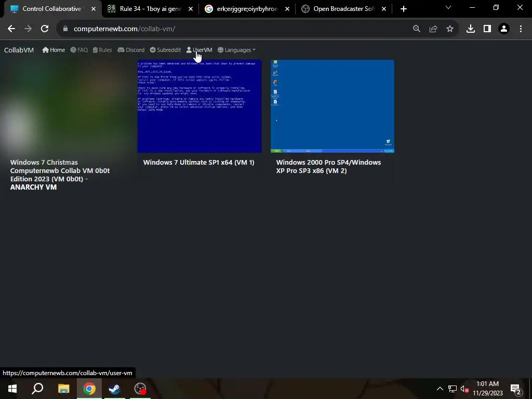Click the CollabVM brand link
532x399 pixels.
tap(19, 50)
